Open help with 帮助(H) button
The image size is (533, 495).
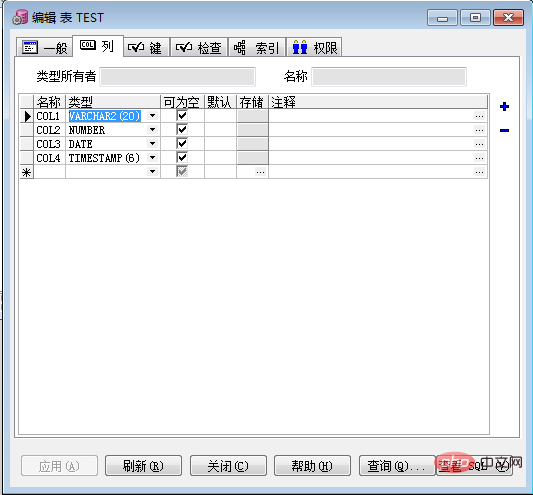pyautogui.click(x=312, y=466)
